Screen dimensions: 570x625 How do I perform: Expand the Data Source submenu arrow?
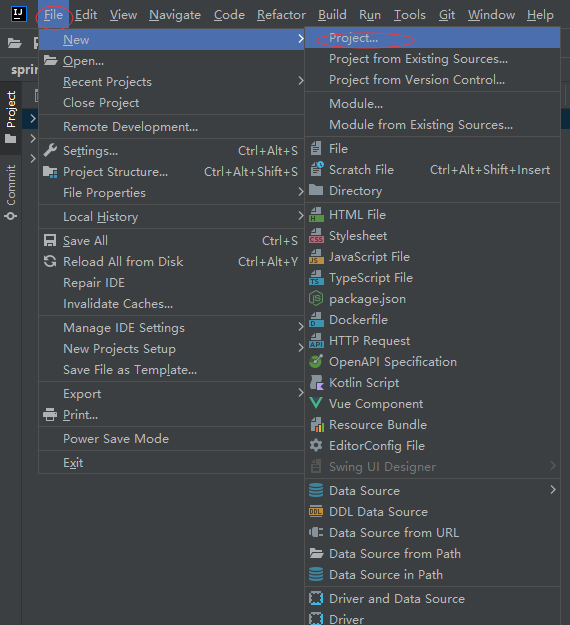(553, 490)
